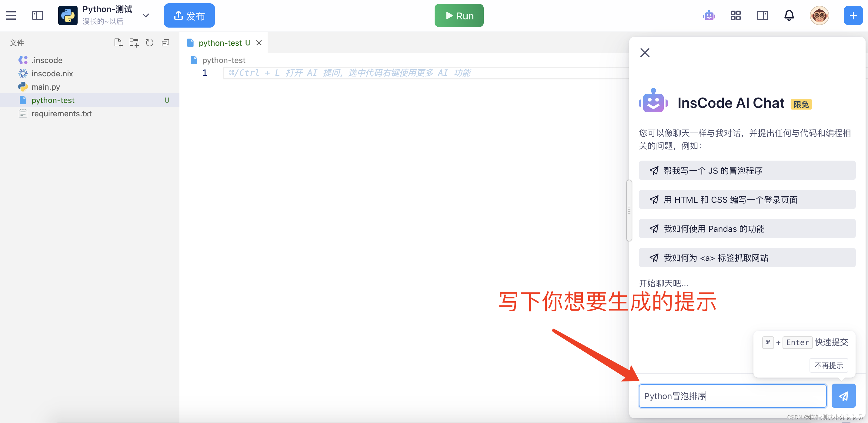Create a new file icon

tap(118, 43)
